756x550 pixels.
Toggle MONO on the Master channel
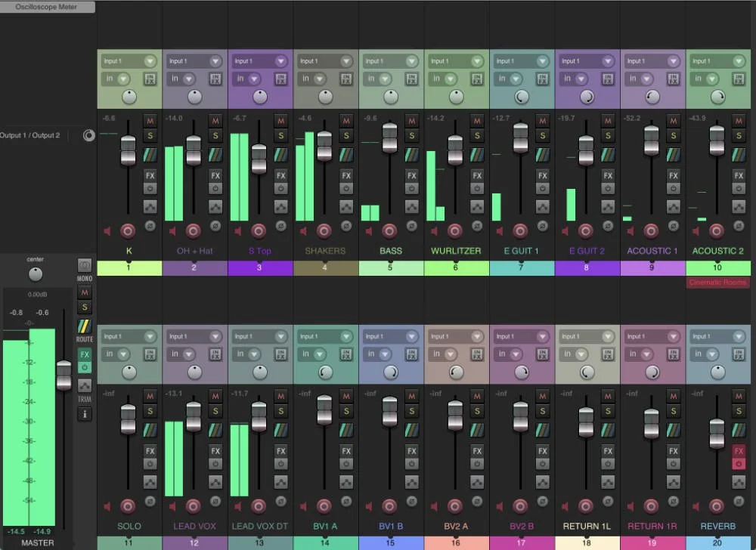click(85, 266)
